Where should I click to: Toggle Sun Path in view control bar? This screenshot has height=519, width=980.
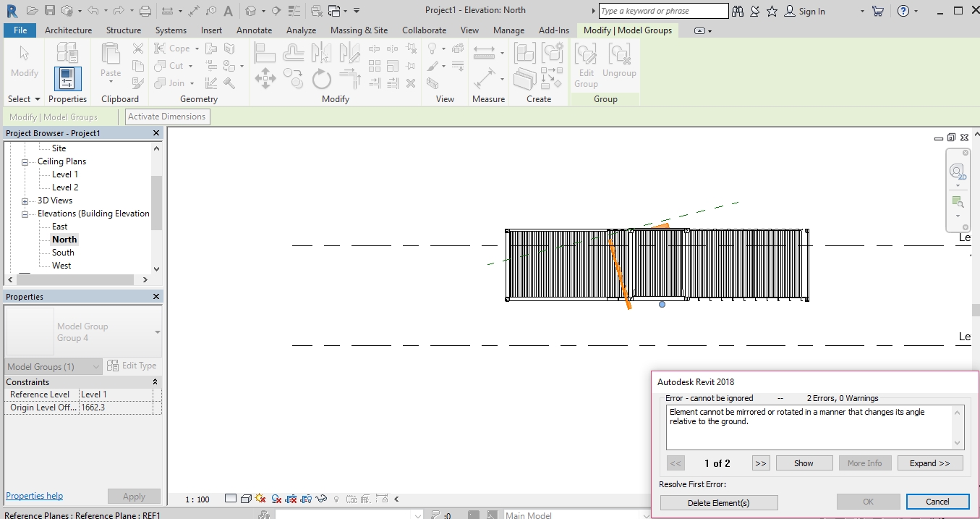[x=261, y=499]
